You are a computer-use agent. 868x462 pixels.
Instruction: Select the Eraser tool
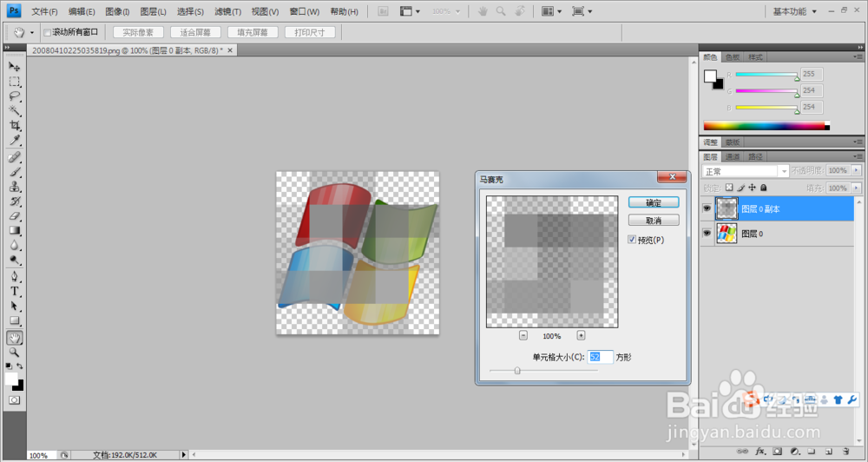(x=15, y=216)
